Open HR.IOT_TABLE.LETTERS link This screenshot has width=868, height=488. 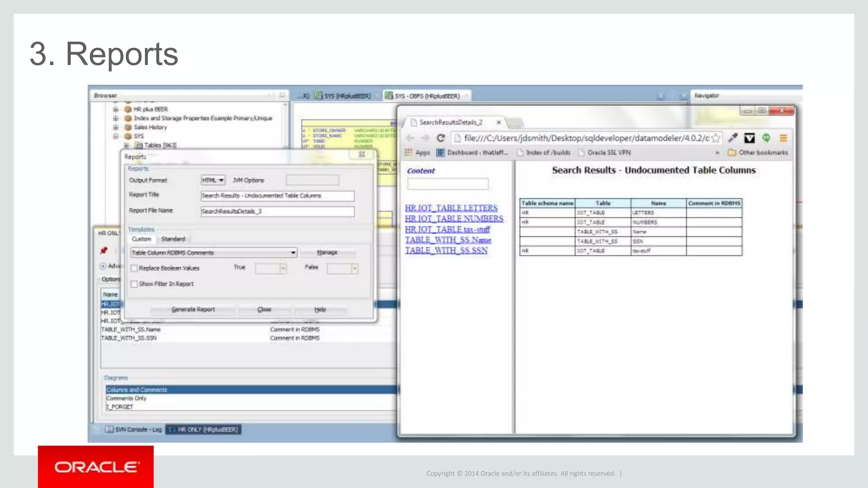point(451,208)
